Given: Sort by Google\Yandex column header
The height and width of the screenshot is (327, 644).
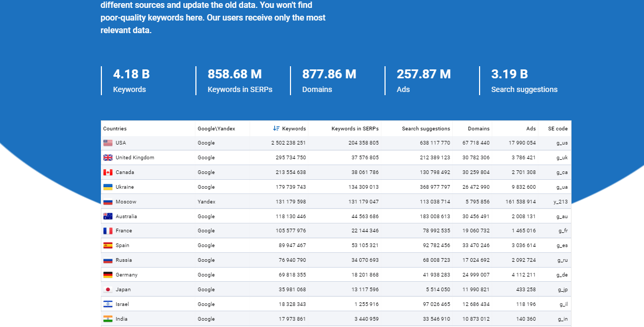Looking at the screenshot, I should pyautogui.click(x=216, y=129).
